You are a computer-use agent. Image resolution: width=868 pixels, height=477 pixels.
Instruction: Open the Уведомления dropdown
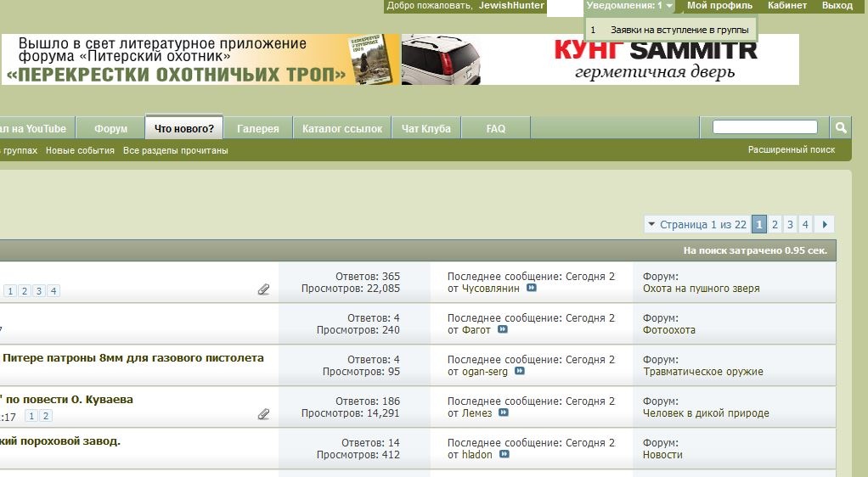tap(629, 6)
